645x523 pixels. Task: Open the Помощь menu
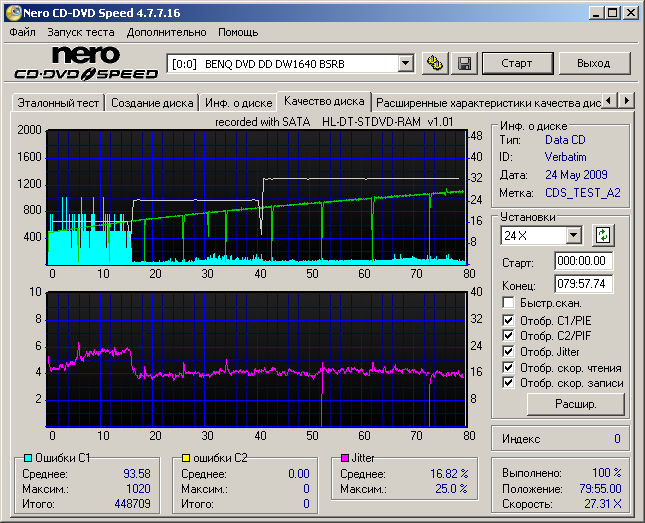coord(238,32)
